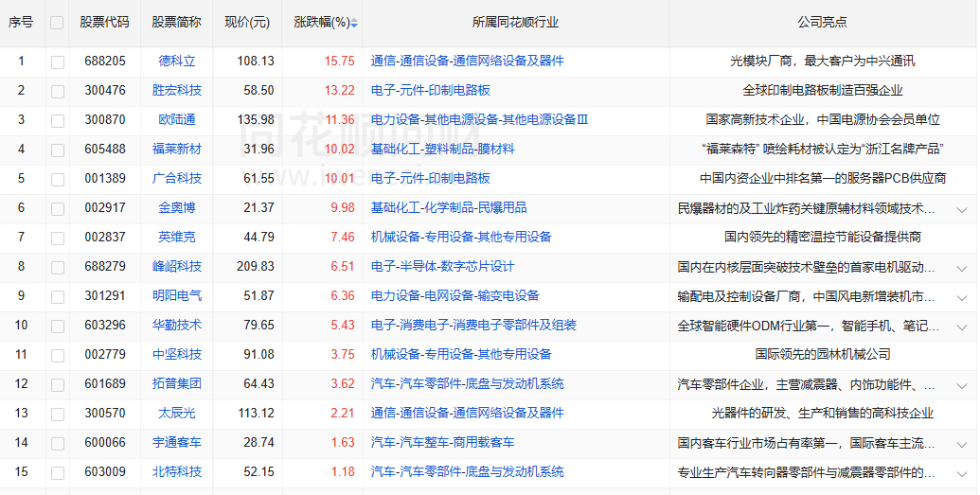Screen dimensions: 980x495
Task: Open stock link 北特科技
Action: pyautogui.click(x=177, y=472)
